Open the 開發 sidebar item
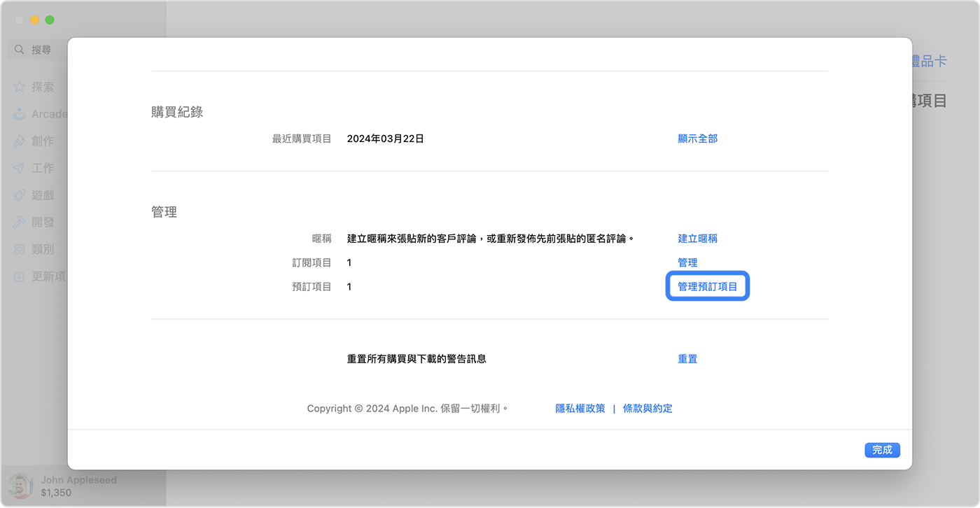This screenshot has width=980, height=508. [43, 222]
